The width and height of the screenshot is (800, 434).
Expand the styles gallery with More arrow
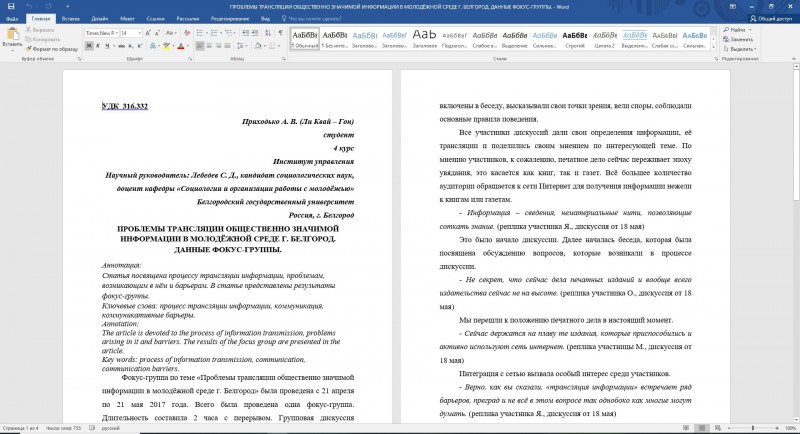(713, 47)
